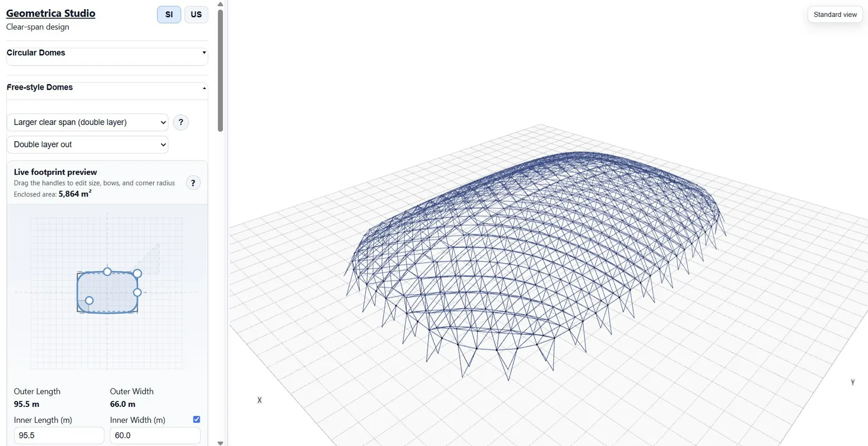
Task: Click the drag handles instruction text
Action: point(94,183)
